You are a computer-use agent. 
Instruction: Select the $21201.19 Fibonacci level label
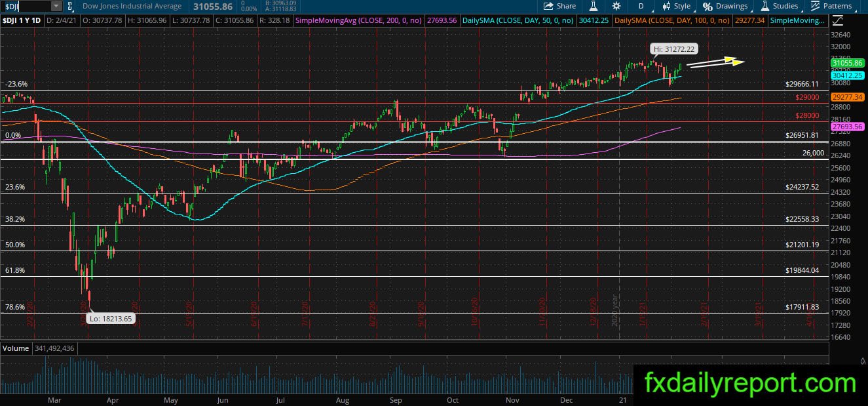point(802,245)
